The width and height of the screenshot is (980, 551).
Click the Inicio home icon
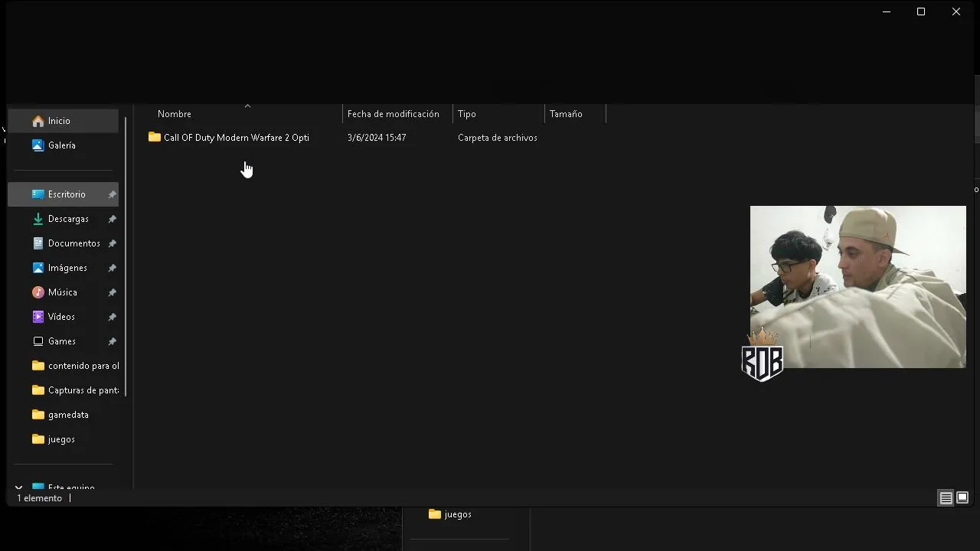[x=38, y=121]
